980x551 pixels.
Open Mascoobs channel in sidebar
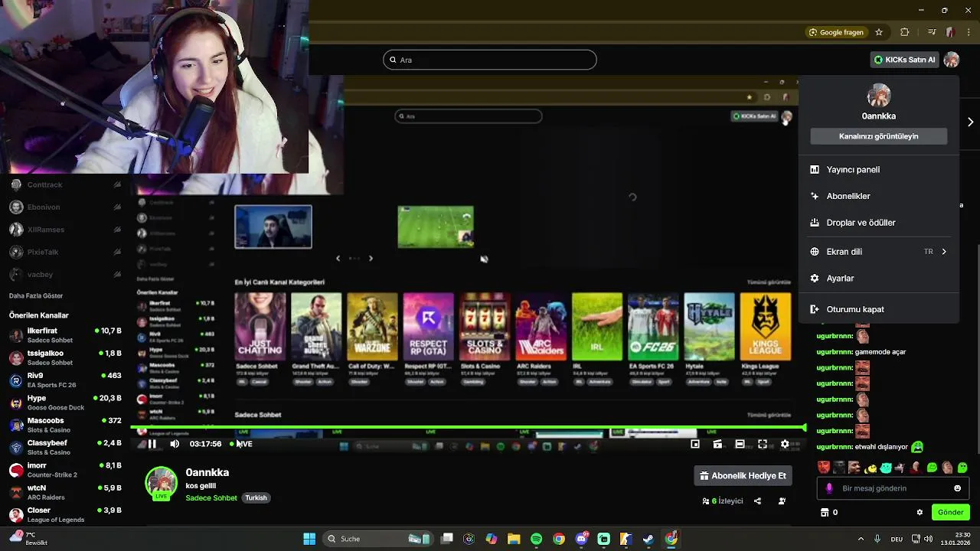click(65, 425)
